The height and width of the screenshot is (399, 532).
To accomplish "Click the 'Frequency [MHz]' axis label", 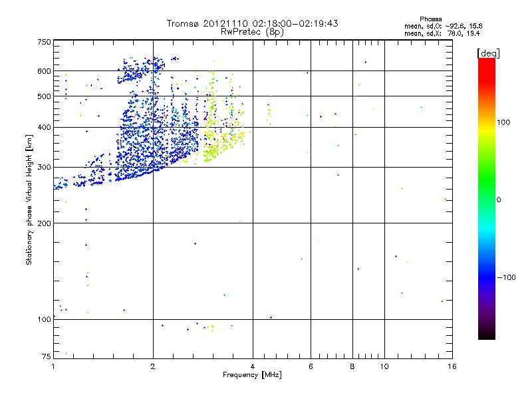I will click(x=252, y=375).
